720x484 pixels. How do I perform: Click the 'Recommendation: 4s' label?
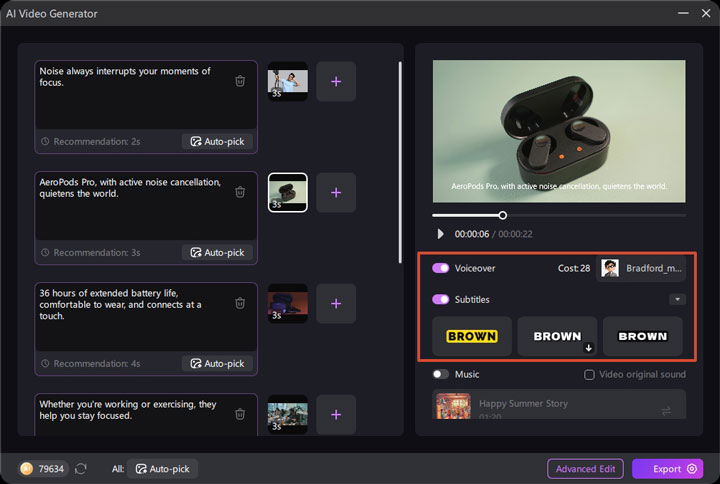[x=96, y=364]
